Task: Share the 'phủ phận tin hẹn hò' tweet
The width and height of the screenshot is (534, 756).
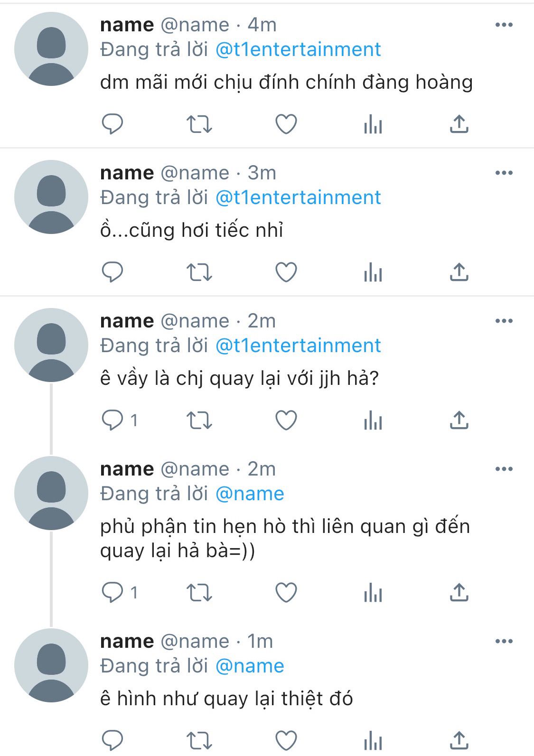Action: pos(459,593)
